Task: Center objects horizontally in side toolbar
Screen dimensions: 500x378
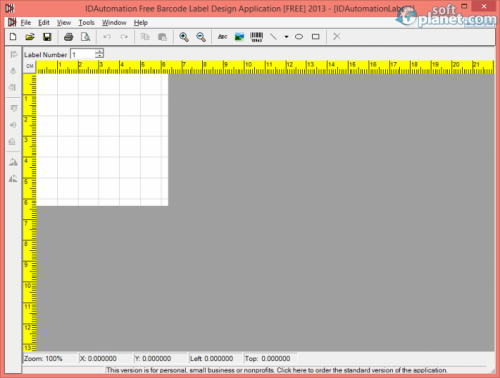Action: point(13,71)
